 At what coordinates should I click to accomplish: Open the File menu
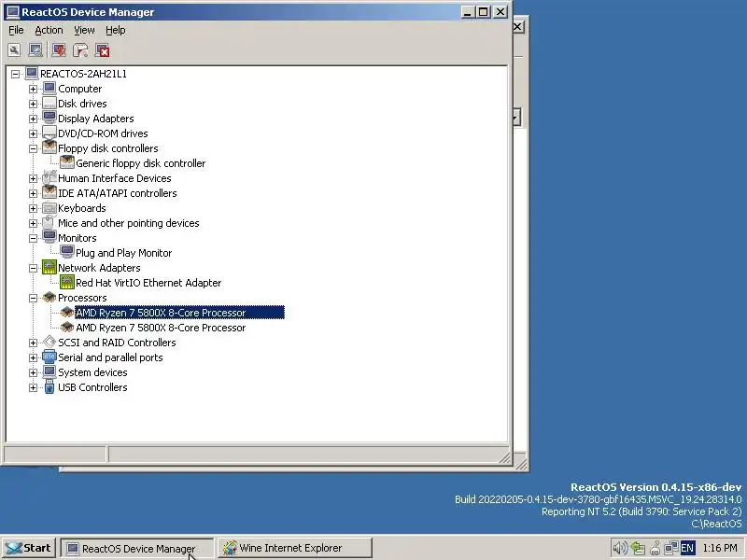16,30
